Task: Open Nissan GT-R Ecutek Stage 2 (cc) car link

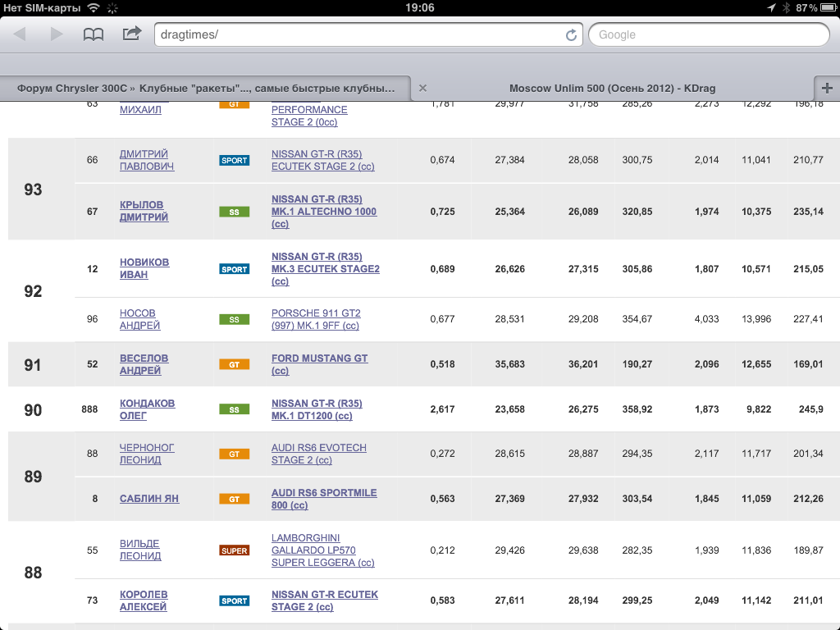Action: pyautogui.click(x=323, y=160)
